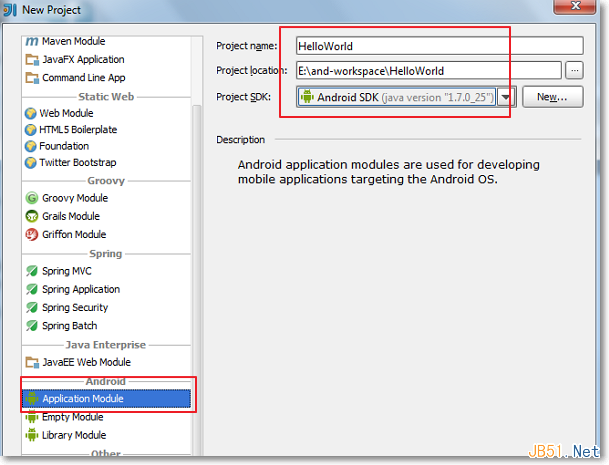Click the Project location label
Screen dimensions: 609x465
click(252, 71)
